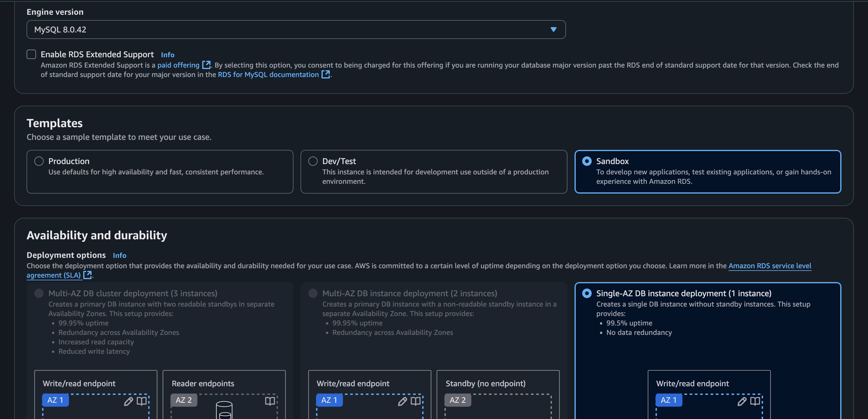Click the MySQL 8.0.42 version selector field
The width and height of the screenshot is (868, 419).
(270, 30)
